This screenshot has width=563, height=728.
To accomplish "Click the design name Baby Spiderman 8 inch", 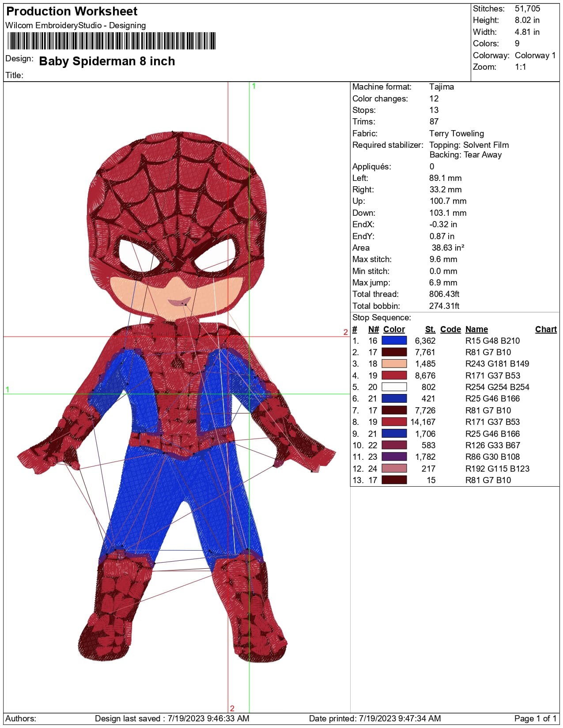I will [107, 61].
